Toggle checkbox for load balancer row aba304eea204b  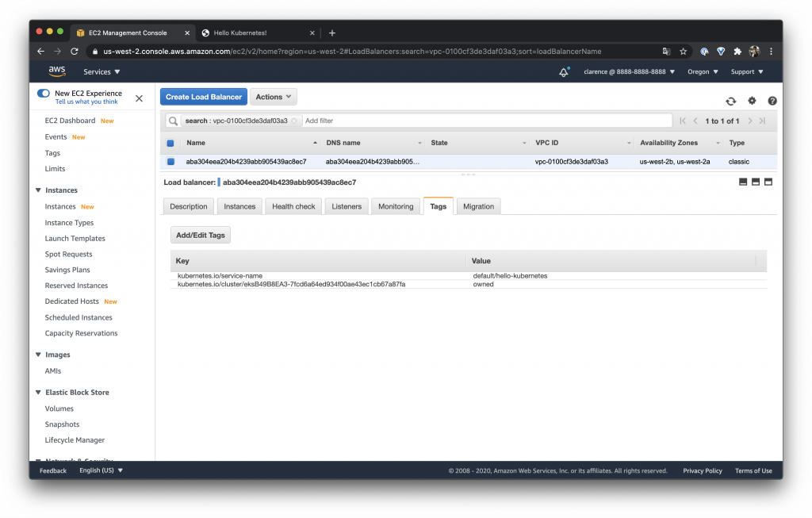(170, 162)
